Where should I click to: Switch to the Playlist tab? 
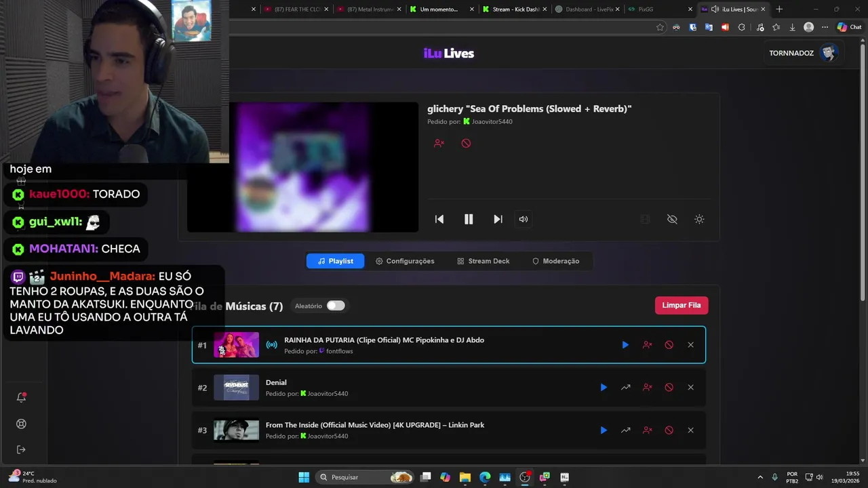click(336, 261)
